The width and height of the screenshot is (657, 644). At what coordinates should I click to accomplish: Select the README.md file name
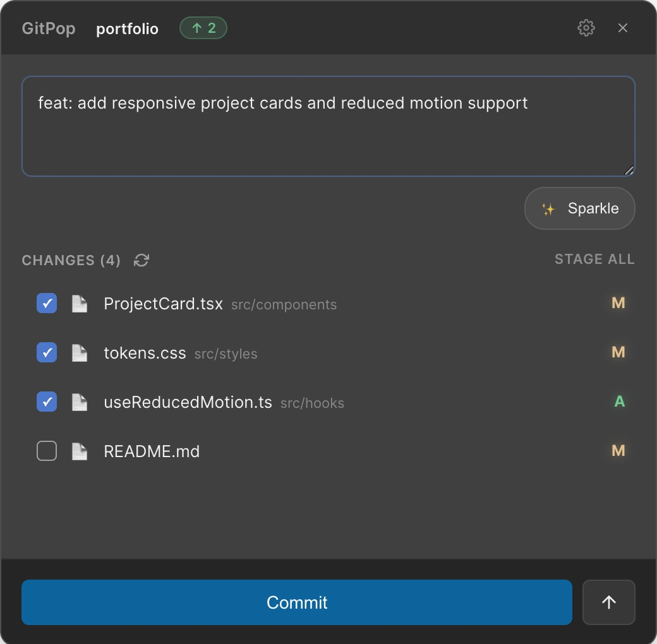pos(152,451)
